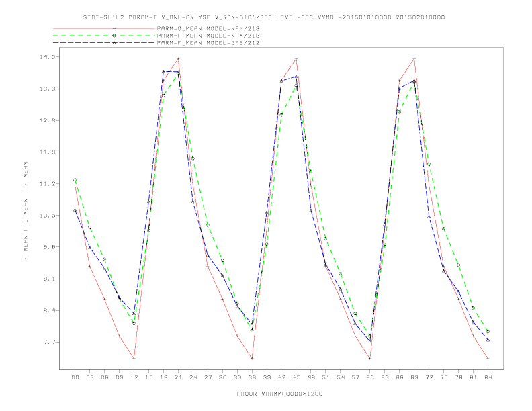This screenshot has height=411, width=532.
Task: Click y-axis tick label 12.6
Action: [47, 120]
